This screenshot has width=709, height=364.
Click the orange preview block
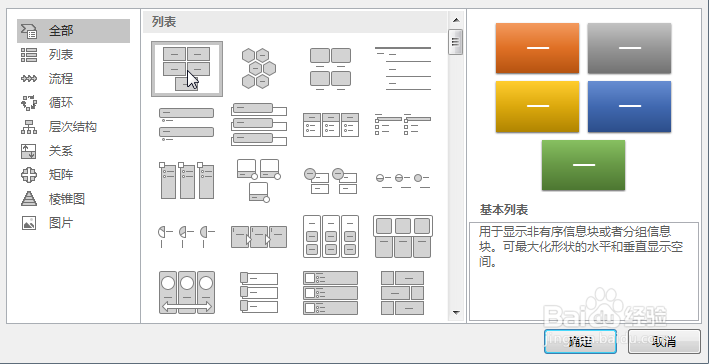[x=537, y=48]
